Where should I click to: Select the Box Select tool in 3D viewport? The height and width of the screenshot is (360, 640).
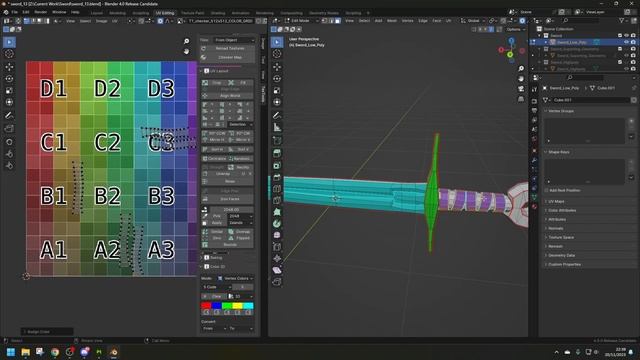(277, 42)
